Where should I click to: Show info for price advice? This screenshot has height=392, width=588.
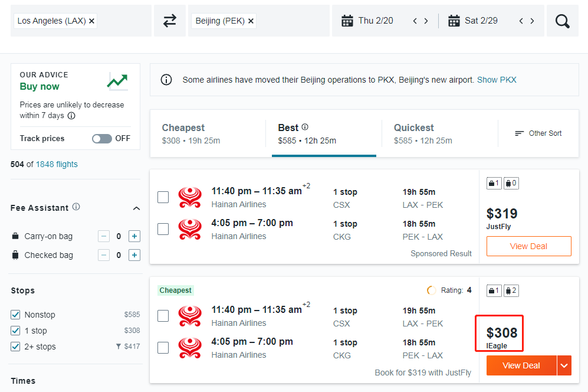click(71, 116)
